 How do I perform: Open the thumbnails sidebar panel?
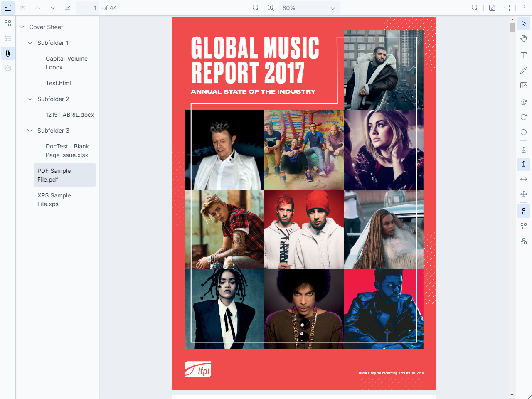(x=8, y=23)
